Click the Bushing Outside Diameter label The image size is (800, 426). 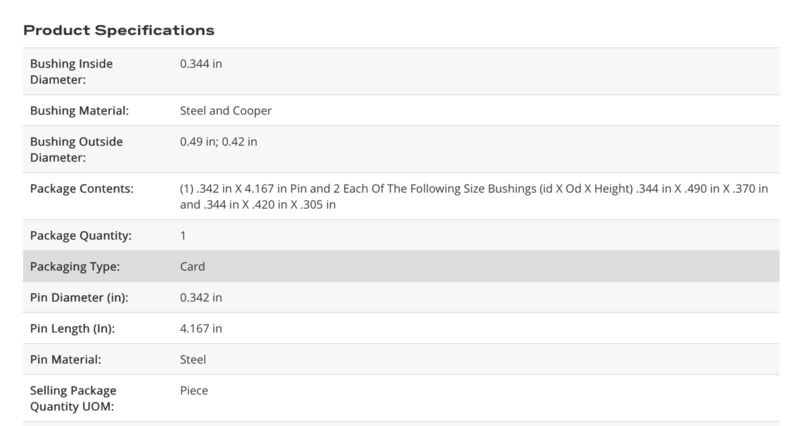coord(77,149)
